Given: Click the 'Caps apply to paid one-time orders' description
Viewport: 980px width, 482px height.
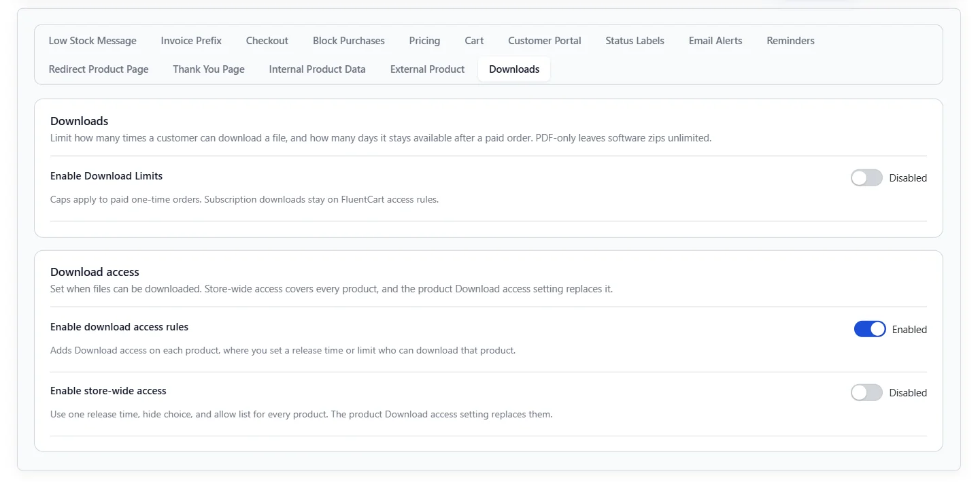Looking at the screenshot, I should 244,200.
